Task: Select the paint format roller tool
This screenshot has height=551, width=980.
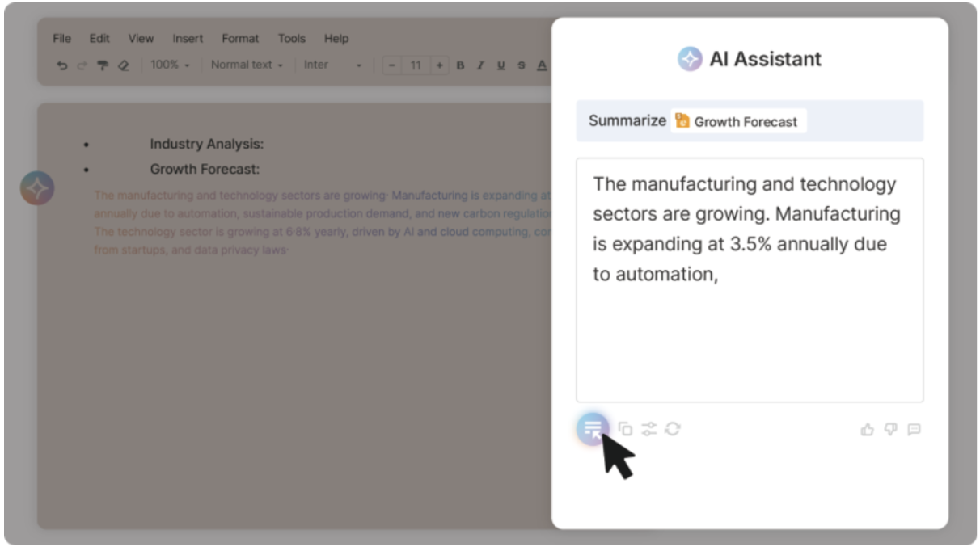Action: point(103,65)
